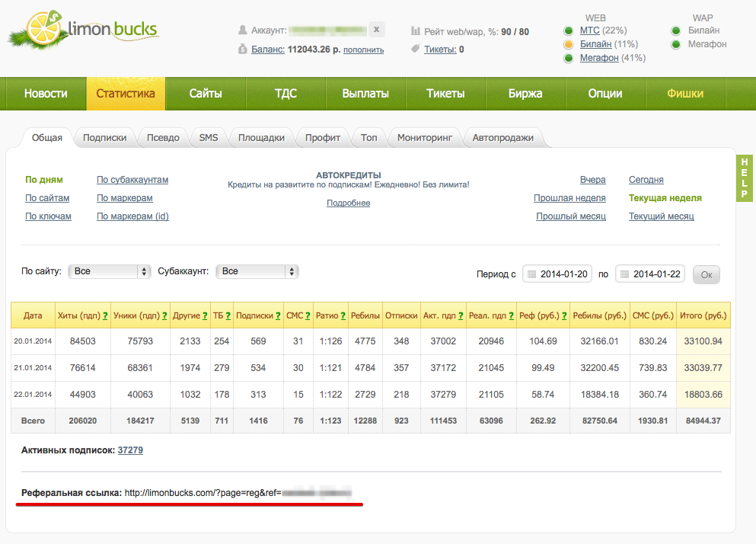Show statistics for Прошлая неделя
This screenshot has height=544, width=756.
click(x=569, y=198)
